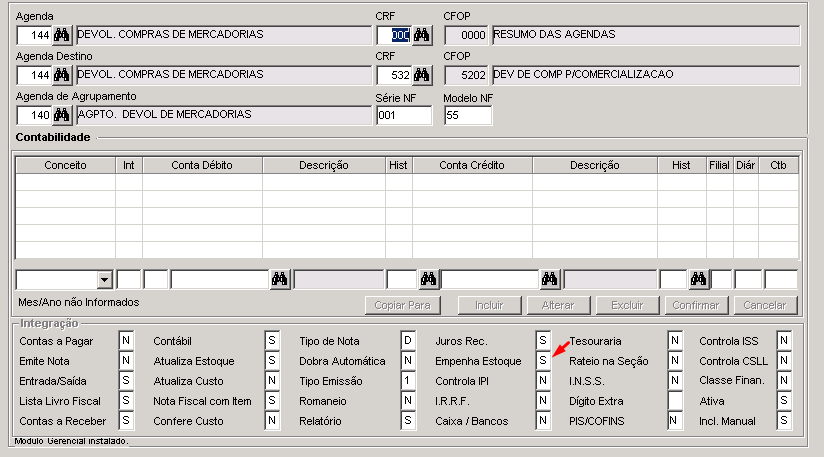Open binoculars lookup for Agenda de Agrupamento 140

coord(61,115)
